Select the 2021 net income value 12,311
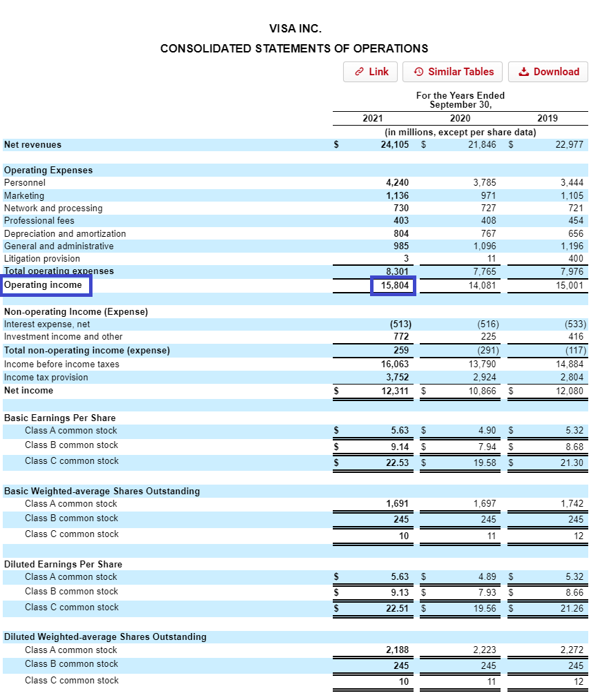Image resolution: width=591 pixels, height=700 pixels. (x=394, y=391)
